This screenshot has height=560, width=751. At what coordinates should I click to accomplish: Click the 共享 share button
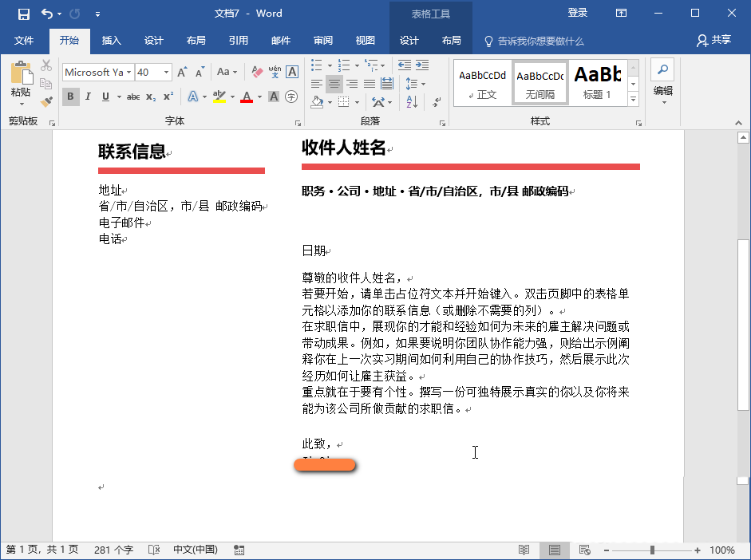[713, 41]
